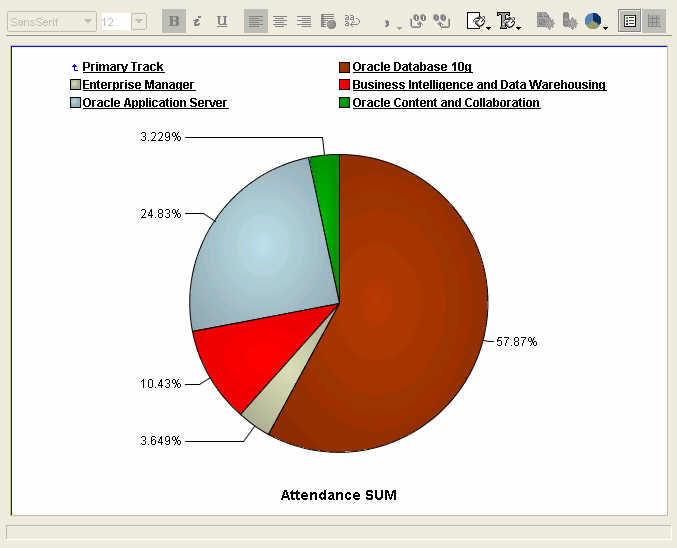Open the fill color dropdown arrow
This screenshot has height=548, width=677.
489,28
